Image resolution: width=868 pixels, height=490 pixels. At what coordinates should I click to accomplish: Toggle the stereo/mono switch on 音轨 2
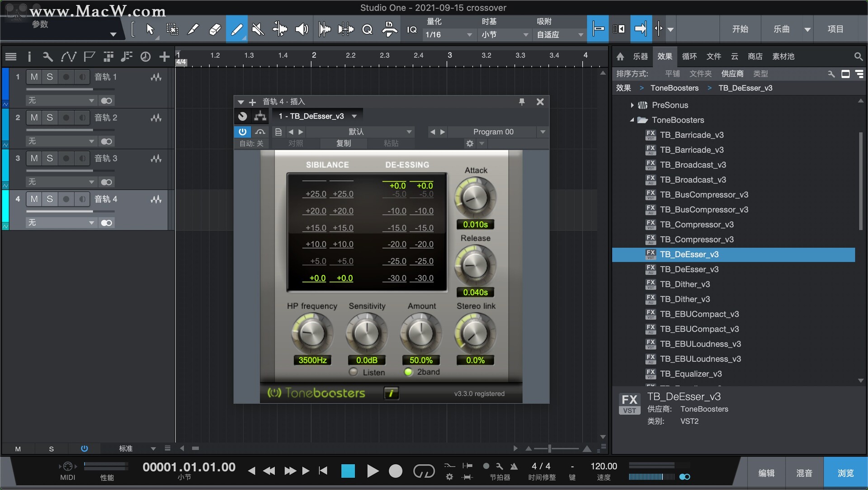point(107,141)
